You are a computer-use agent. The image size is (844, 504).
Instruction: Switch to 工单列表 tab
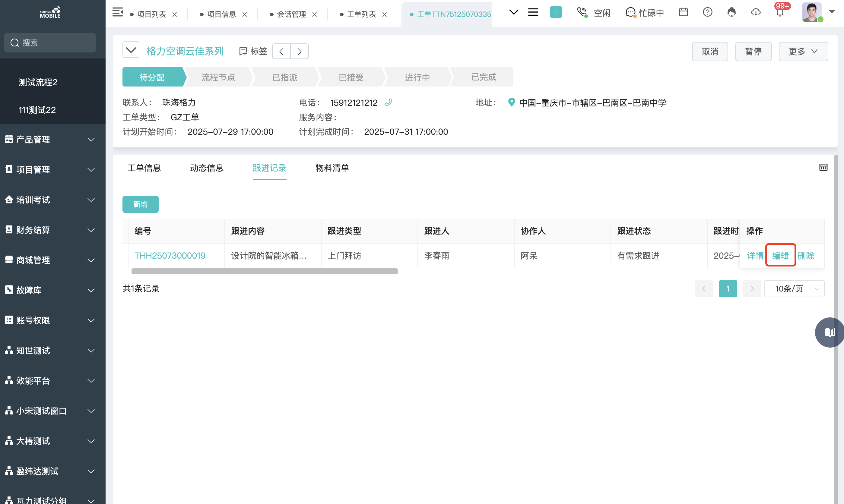[361, 14]
